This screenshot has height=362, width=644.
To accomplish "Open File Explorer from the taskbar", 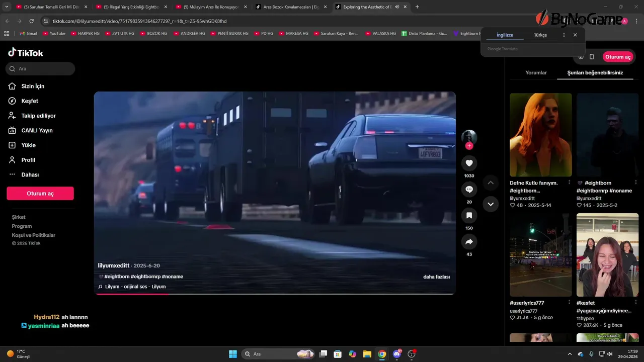I will coord(367,354).
